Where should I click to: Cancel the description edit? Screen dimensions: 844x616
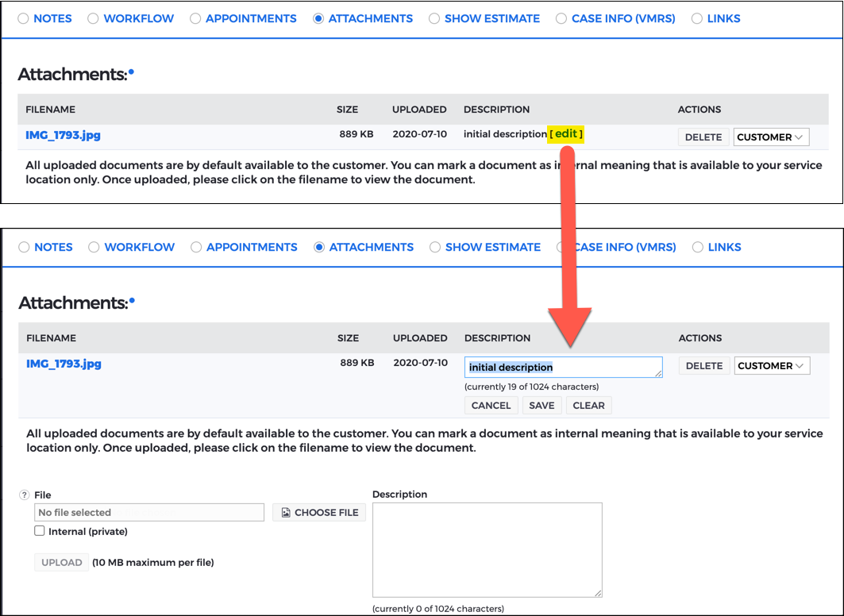pyautogui.click(x=491, y=406)
